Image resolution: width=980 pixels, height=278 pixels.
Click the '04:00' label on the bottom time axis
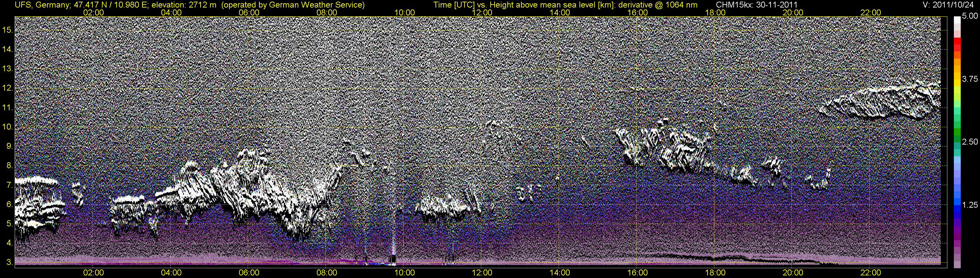coord(171,273)
